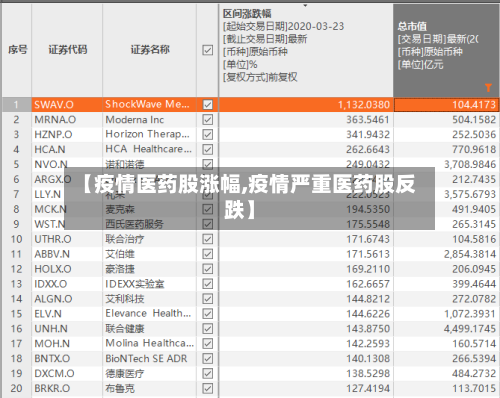Select the NVO.N ticker cell
The width and height of the screenshot is (500, 398).
coord(67,164)
